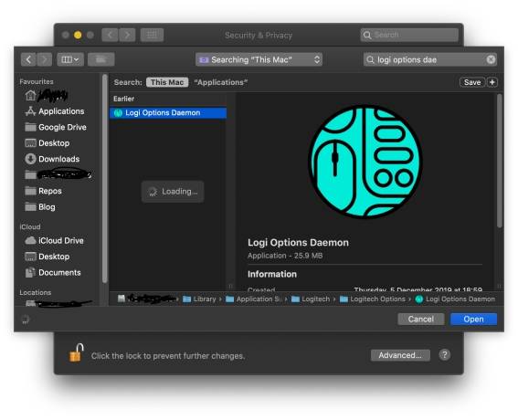Add search criteria with plus button

click(x=492, y=82)
